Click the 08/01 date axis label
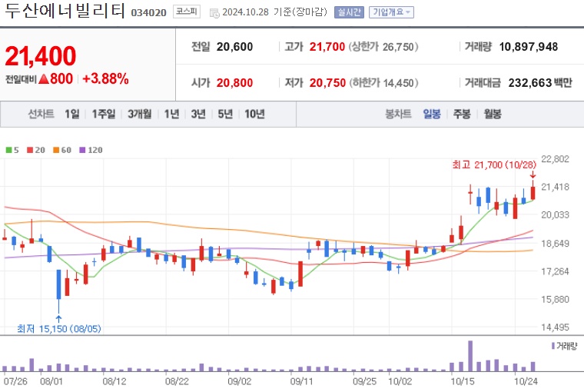Image resolution: width=584 pixels, height=392 pixels. pos(51,381)
